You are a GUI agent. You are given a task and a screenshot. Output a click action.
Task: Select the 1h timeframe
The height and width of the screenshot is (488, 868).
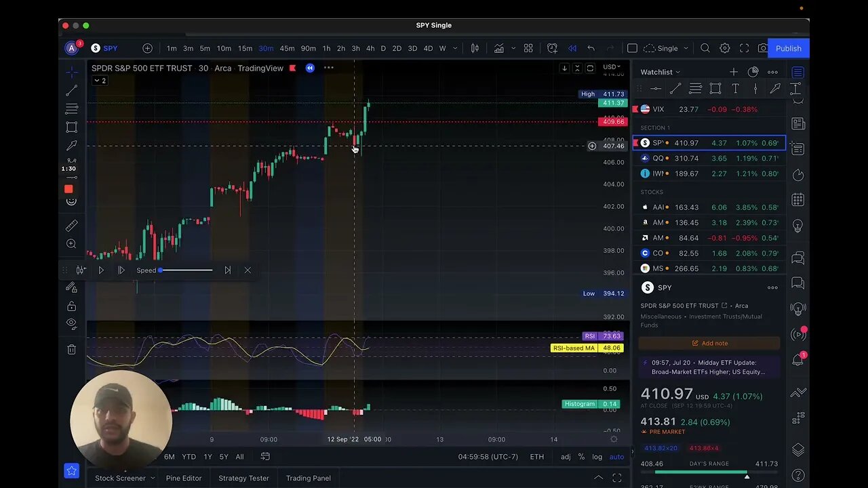326,48
